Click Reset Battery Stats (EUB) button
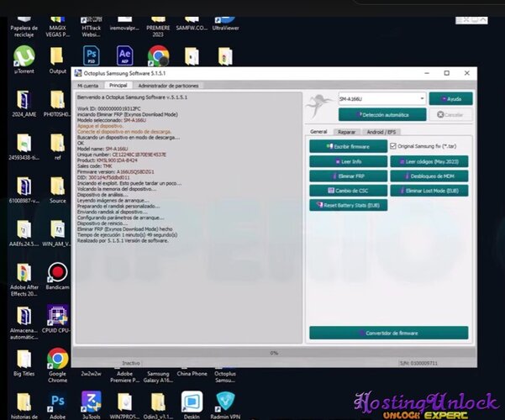Image resolution: width=505 pixels, height=420 pixels. 348,205
